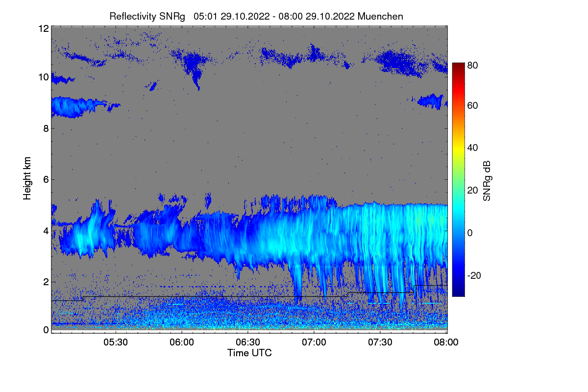Click the 'Time UTC' axis label
Screen dimensions: 588x392
(x=249, y=353)
